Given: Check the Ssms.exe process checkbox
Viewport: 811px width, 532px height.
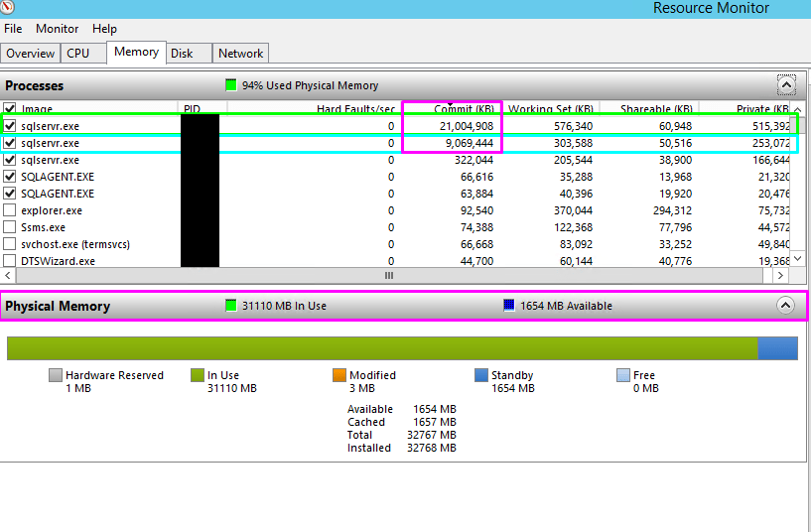Looking at the screenshot, I should [x=9, y=227].
